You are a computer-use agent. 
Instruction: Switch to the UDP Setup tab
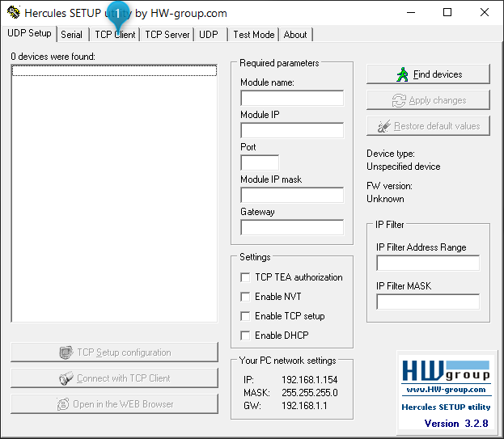point(29,33)
